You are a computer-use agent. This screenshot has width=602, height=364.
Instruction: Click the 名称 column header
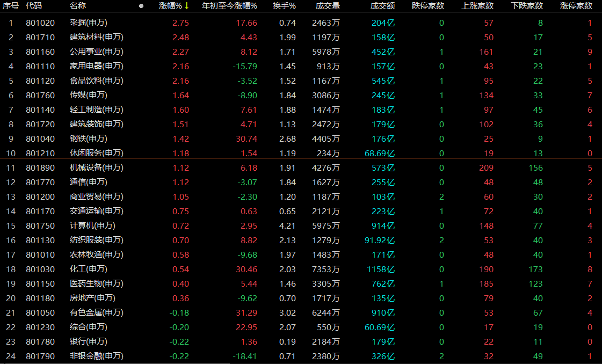click(x=78, y=6)
